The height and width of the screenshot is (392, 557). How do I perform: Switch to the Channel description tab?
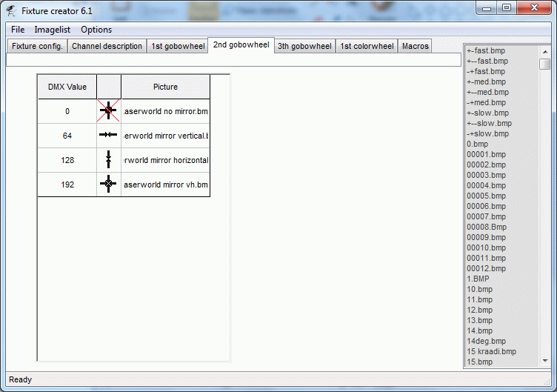coord(107,46)
